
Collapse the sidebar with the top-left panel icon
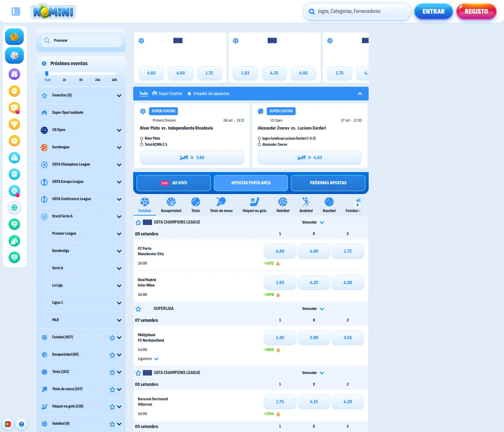coord(16,12)
